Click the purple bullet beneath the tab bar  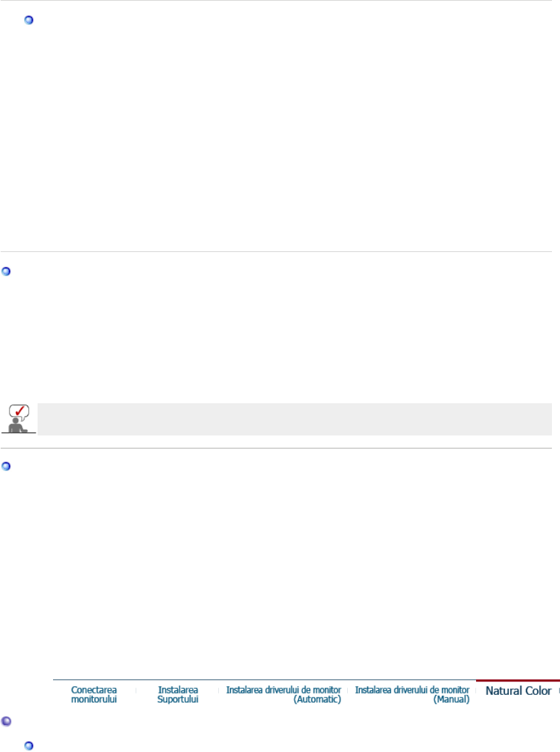click(6, 720)
